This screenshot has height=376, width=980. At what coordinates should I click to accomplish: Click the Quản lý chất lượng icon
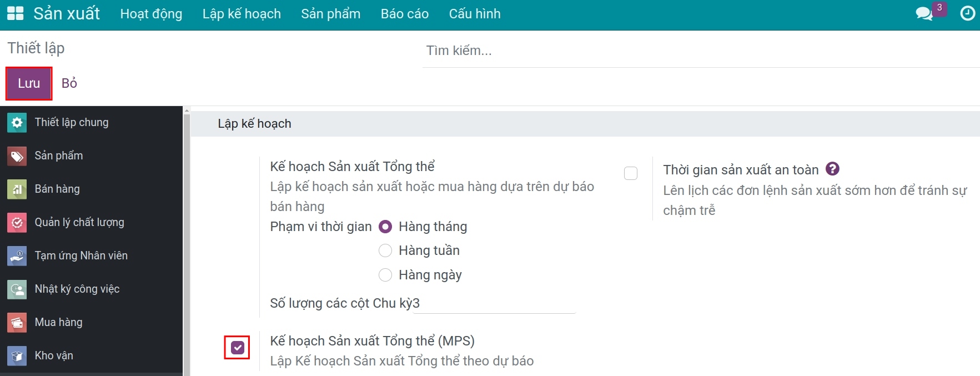17,222
